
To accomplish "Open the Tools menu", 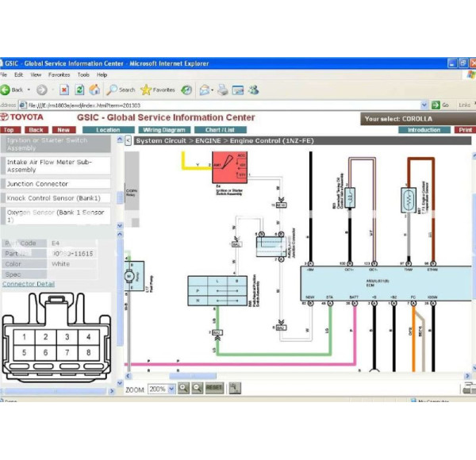I will 83,75.
